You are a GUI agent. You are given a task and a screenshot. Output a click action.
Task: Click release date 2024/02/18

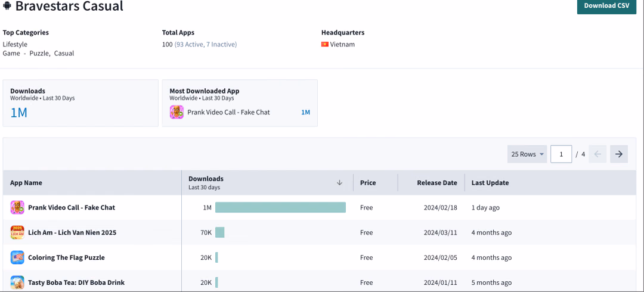pyautogui.click(x=440, y=207)
